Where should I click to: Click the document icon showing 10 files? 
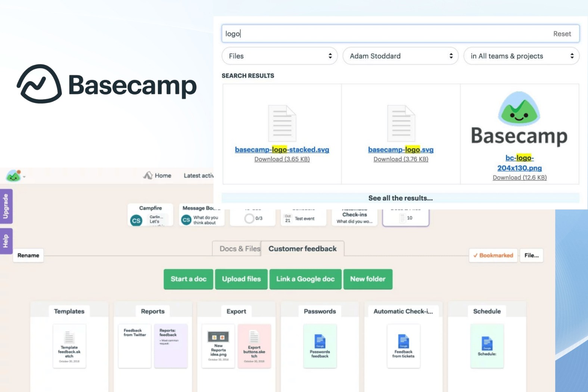point(402,218)
